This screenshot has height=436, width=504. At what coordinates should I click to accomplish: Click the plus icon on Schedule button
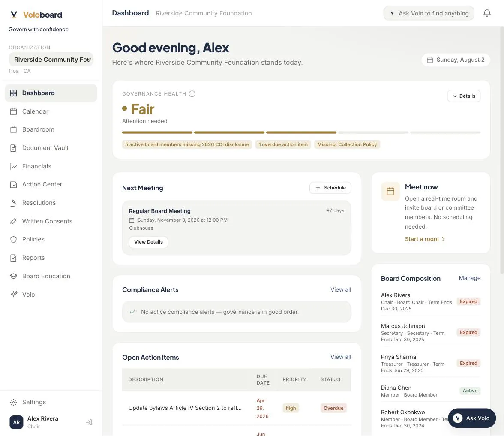pyautogui.click(x=318, y=188)
